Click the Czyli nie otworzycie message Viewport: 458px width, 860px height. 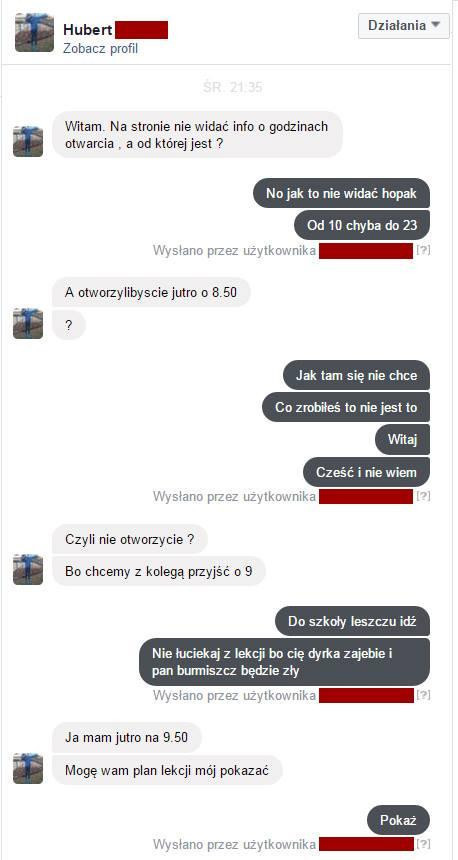click(129, 539)
